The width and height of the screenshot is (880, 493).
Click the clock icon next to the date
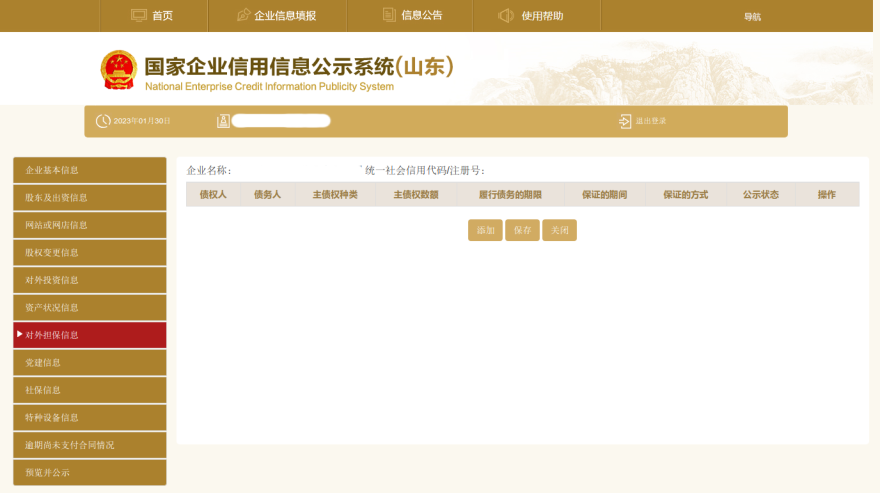click(x=103, y=121)
